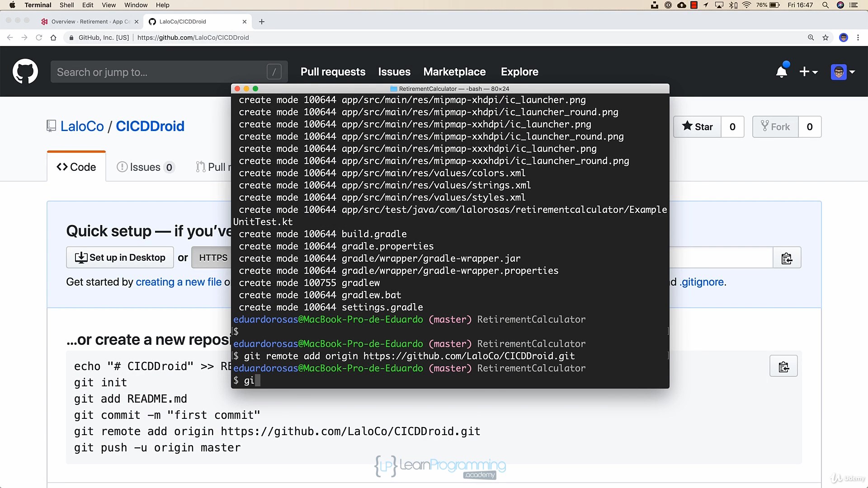This screenshot has height=488, width=868.
Task: Fork the repository
Action: coord(775,127)
